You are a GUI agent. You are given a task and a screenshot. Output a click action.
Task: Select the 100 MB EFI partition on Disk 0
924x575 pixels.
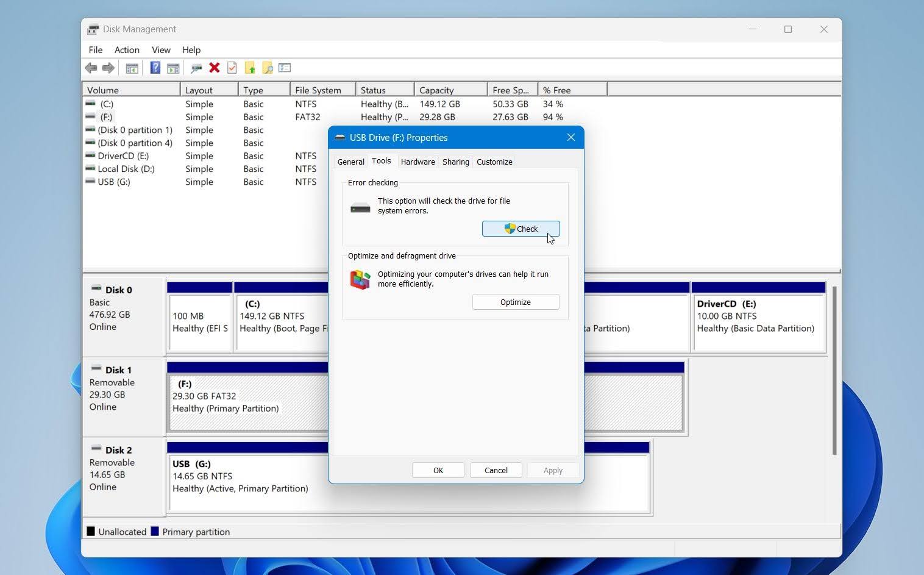[200, 317]
